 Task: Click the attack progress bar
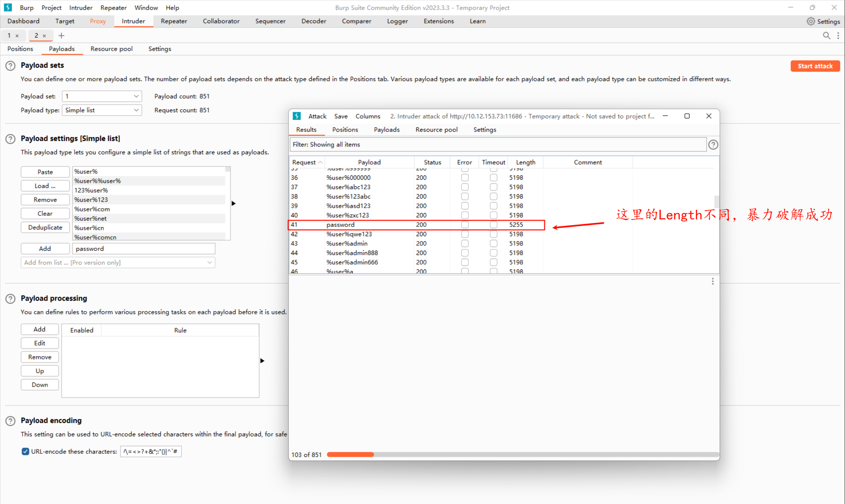point(523,455)
